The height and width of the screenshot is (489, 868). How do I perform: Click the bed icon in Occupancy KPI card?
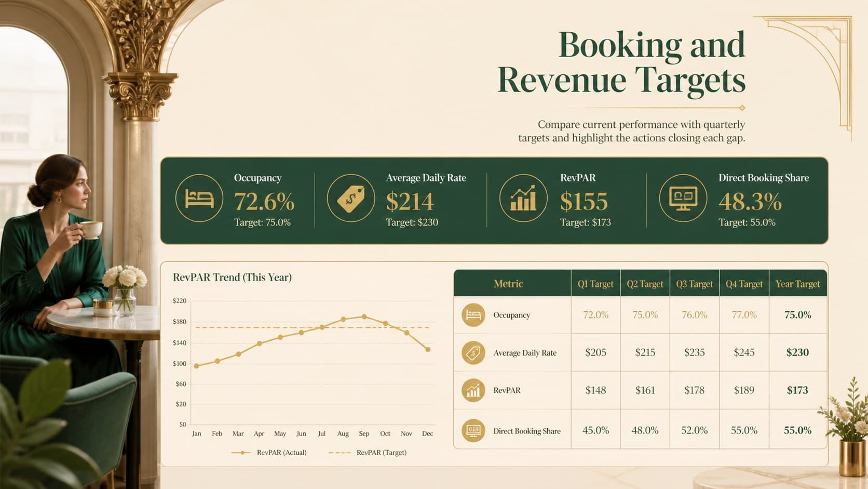coord(199,199)
